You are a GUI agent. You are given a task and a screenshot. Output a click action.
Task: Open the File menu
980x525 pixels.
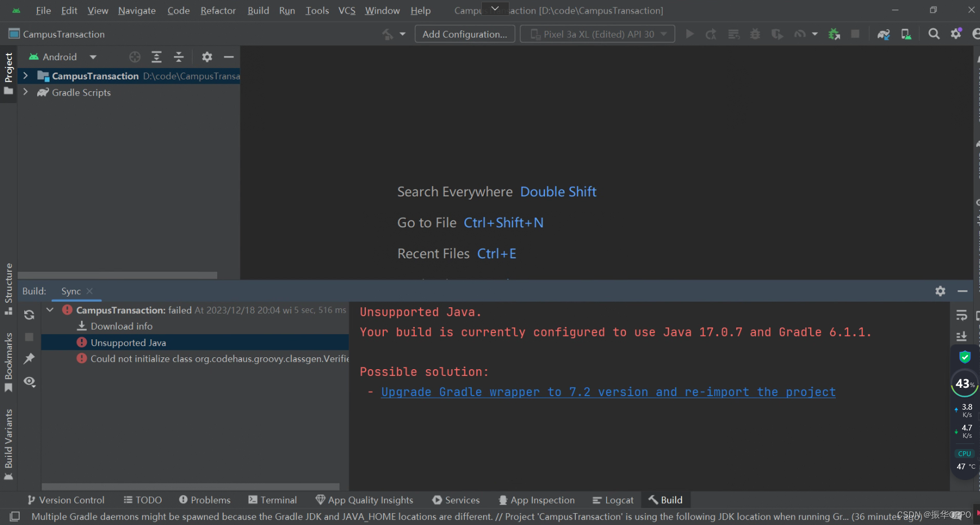pos(43,11)
